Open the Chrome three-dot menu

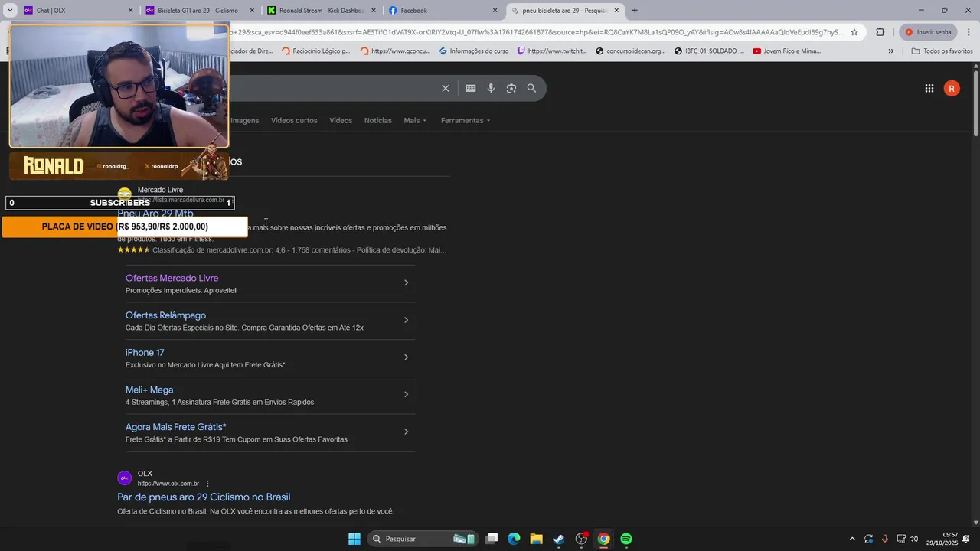pos(969,32)
